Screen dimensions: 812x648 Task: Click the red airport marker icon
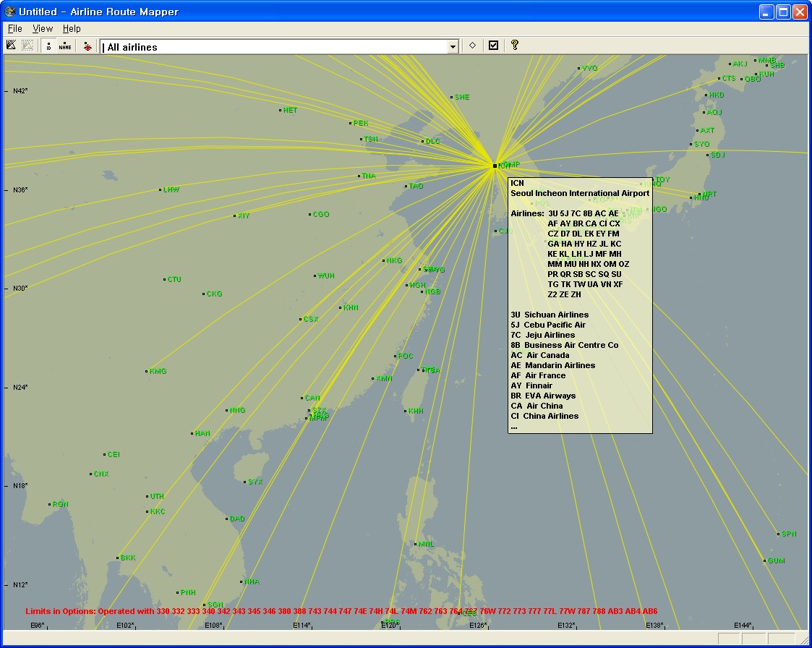(87, 45)
